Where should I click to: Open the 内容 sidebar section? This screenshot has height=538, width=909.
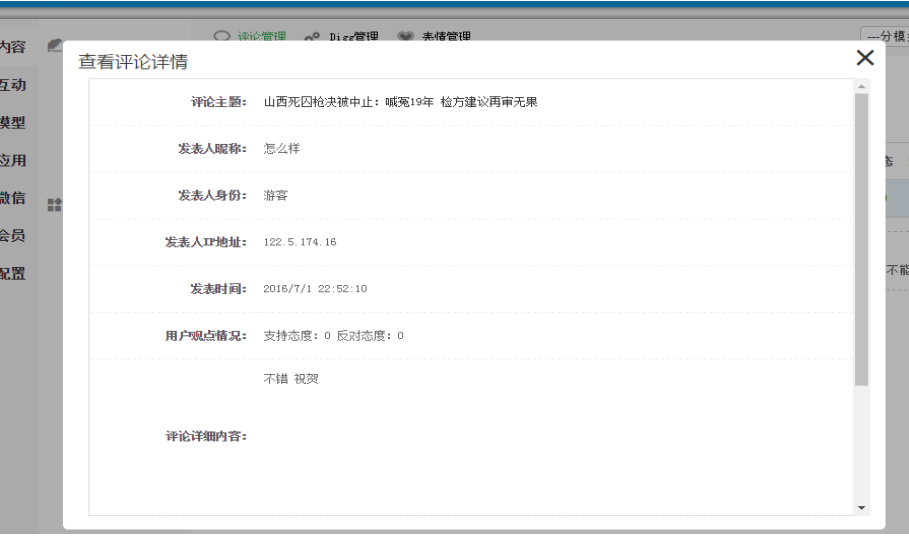pos(13,47)
